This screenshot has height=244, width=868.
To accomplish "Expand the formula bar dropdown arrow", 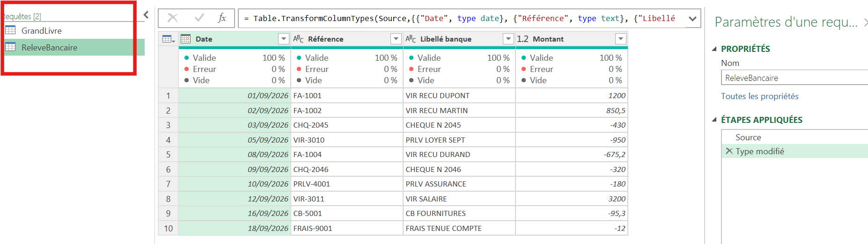I will [692, 19].
